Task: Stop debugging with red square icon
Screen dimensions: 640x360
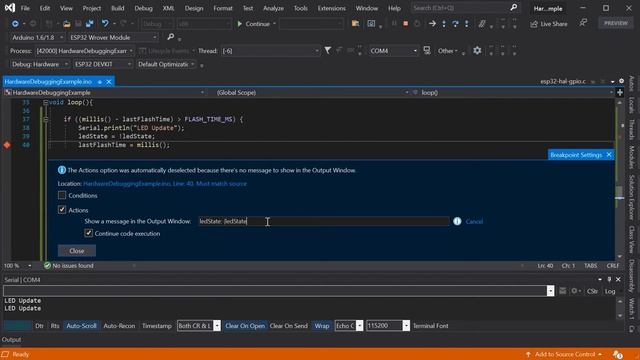Action: click(x=405, y=24)
